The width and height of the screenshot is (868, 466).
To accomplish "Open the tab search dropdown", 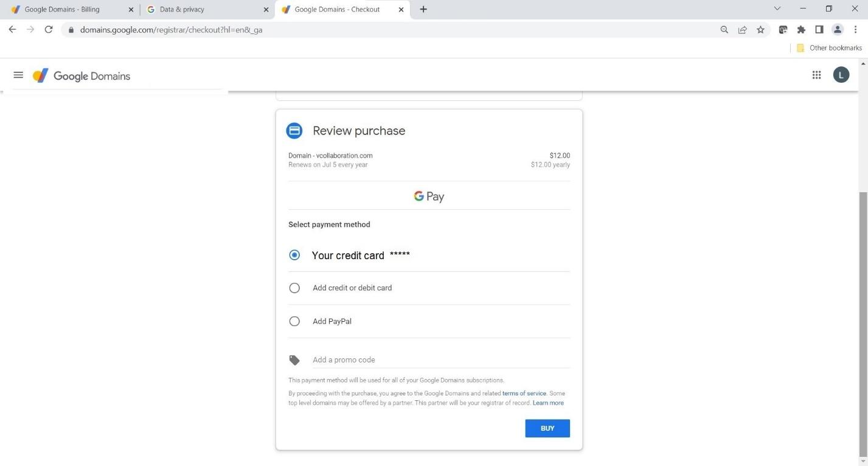I will pos(777,9).
